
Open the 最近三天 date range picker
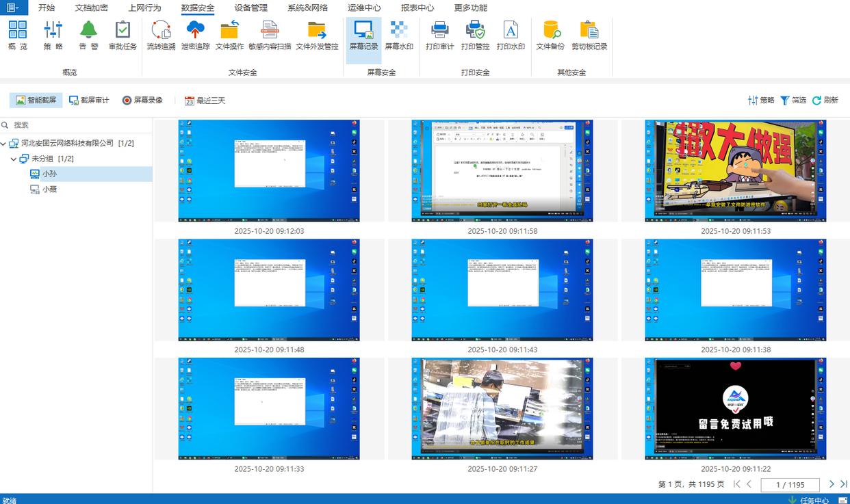click(205, 101)
